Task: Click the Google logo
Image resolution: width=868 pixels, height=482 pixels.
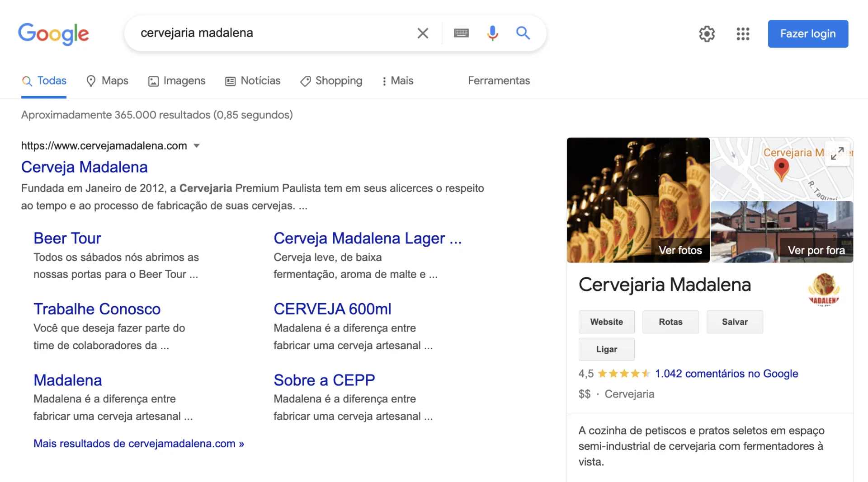Action: 53,34
